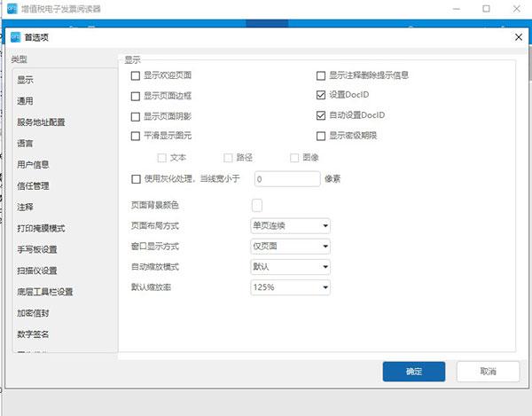Focus the line width pixel input field
Screen dimensions: 532x416
pyautogui.click(x=287, y=179)
